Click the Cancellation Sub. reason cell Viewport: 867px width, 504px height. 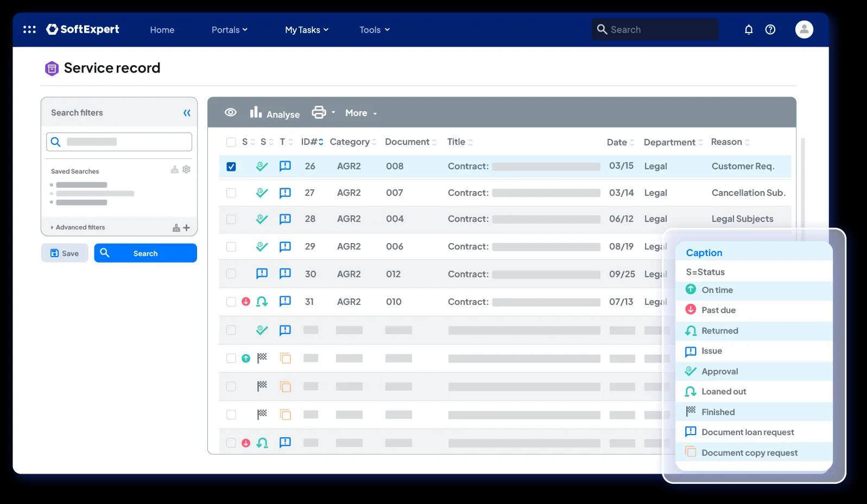point(749,193)
